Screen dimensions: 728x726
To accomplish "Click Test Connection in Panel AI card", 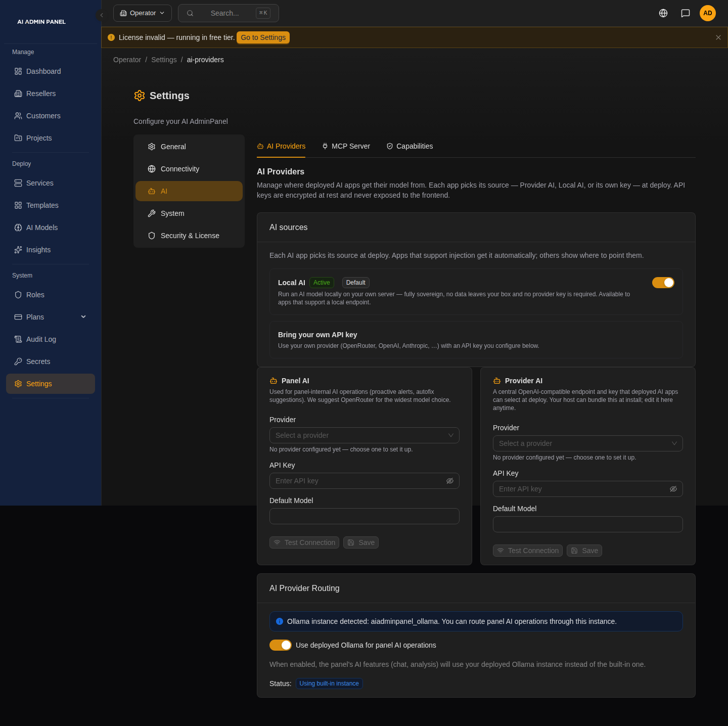I will tap(304, 542).
